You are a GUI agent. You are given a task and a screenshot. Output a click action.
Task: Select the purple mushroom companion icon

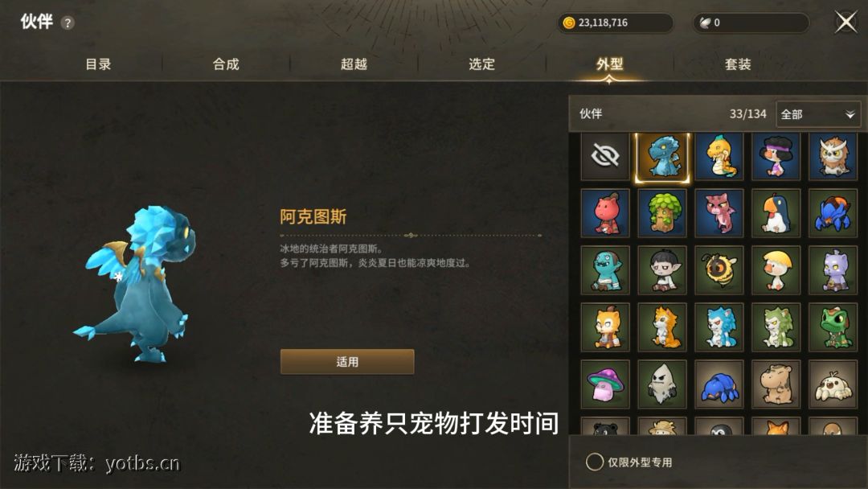(x=605, y=384)
